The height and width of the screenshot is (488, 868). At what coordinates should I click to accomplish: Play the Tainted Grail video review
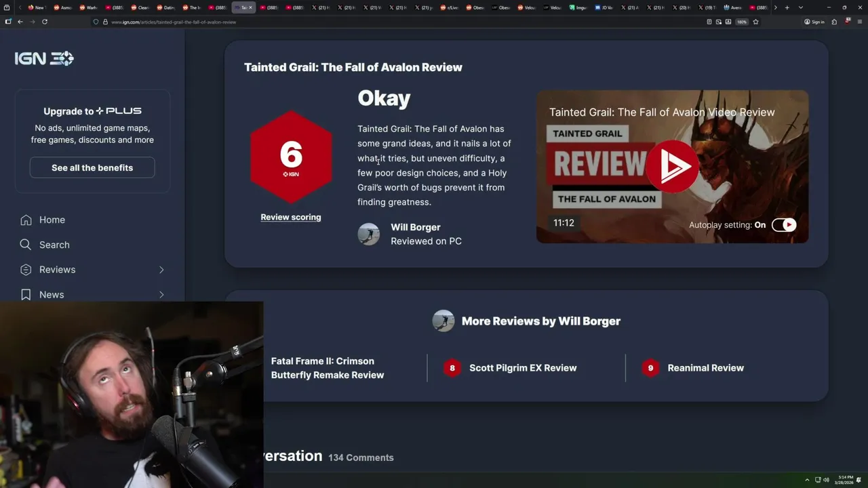coord(672,167)
